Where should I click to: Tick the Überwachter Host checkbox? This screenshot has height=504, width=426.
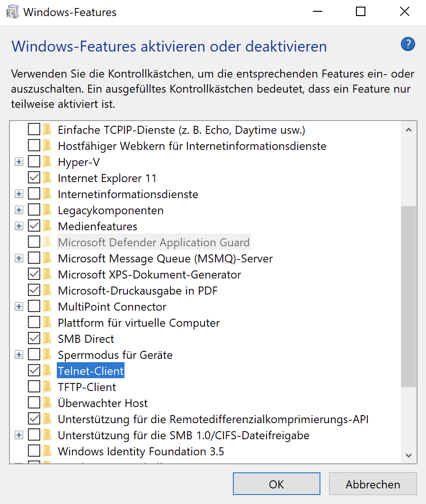[34, 402]
